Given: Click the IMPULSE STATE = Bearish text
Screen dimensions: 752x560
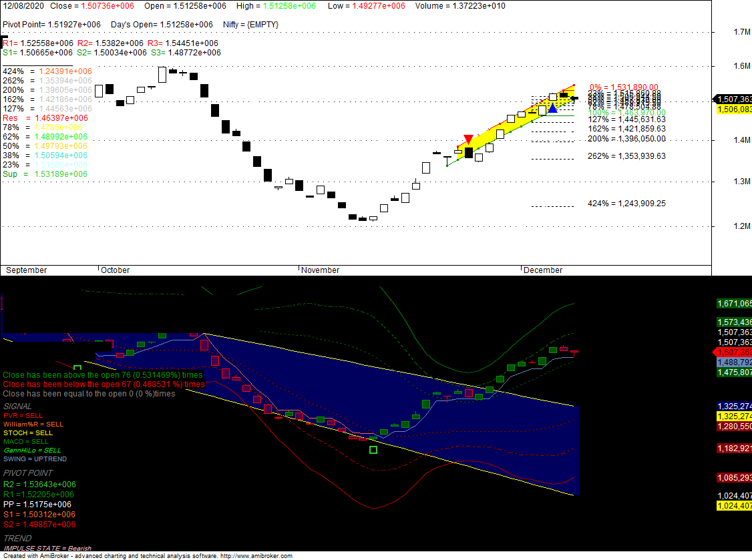Looking at the screenshot, I should pyautogui.click(x=47, y=549).
